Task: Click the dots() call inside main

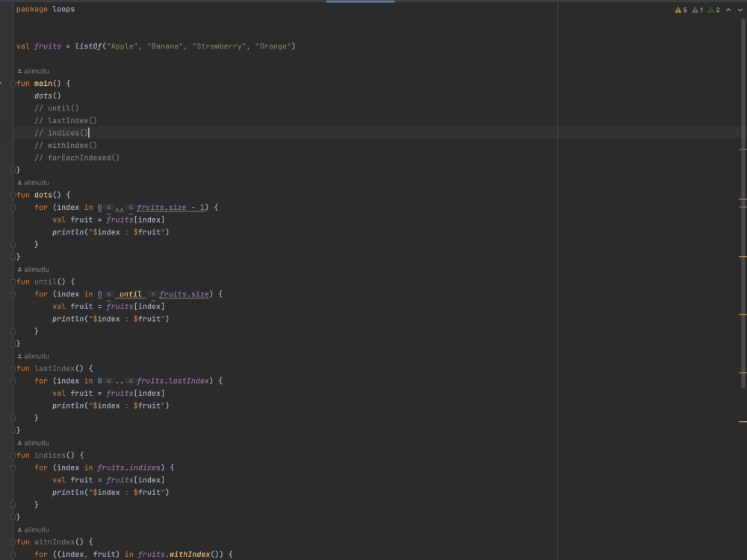Action: pyautogui.click(x=48, y=96)
